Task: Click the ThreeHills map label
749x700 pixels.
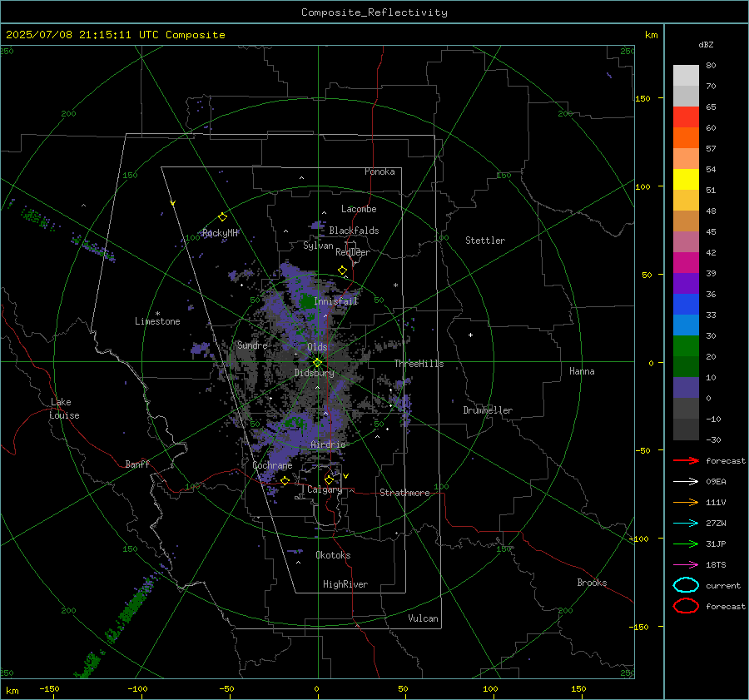Action: [419, 364]
